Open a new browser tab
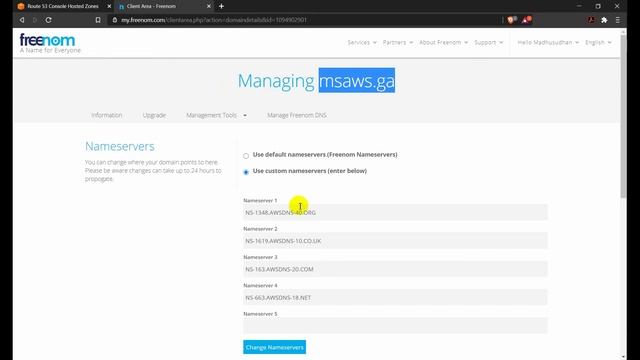 [x=221, y=6]
